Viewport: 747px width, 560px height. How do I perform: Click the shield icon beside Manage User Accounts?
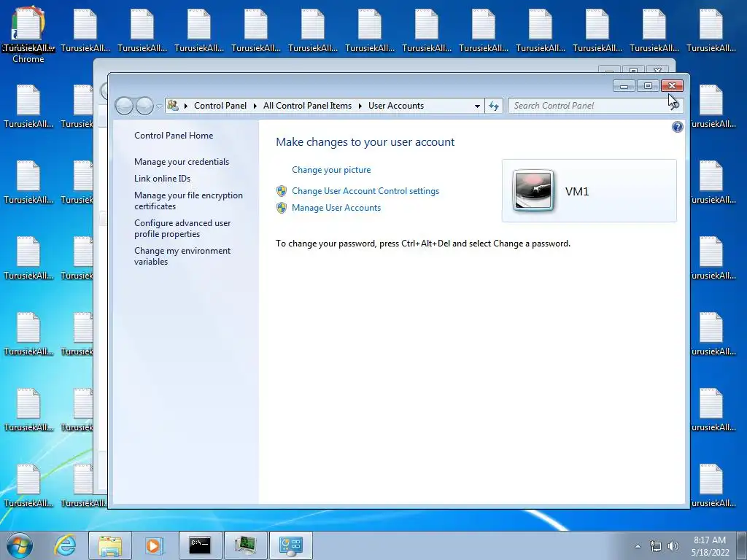pos(282,208)
